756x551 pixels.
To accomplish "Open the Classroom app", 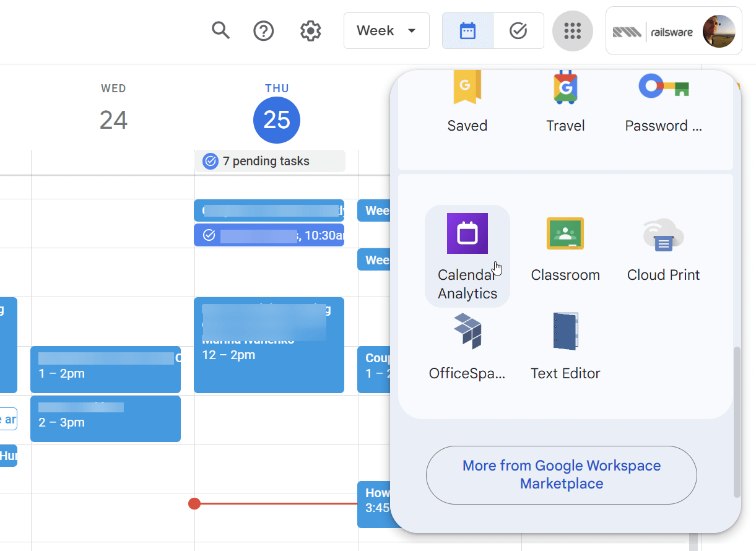I will (565, 249).
